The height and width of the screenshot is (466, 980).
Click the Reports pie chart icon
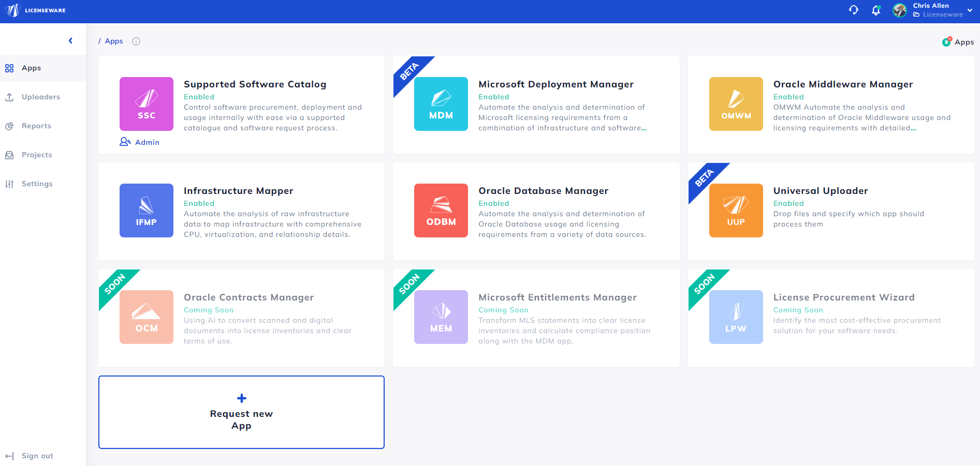click(9, 126)
